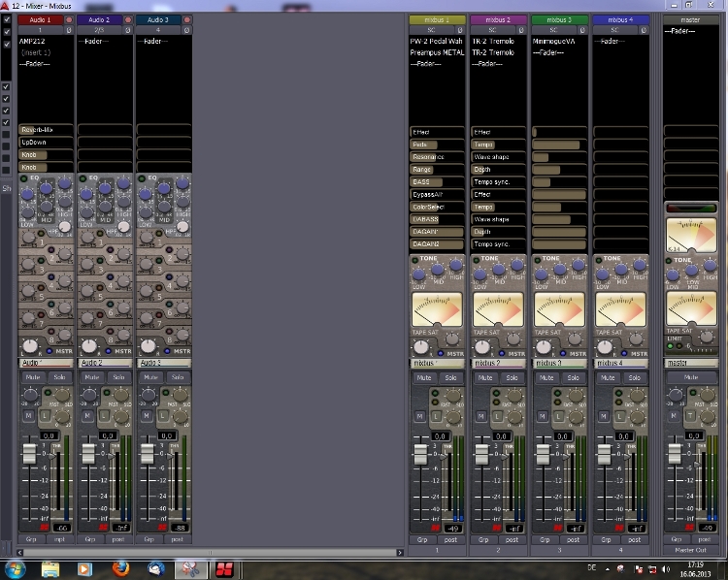Click the mixbus 3 name header button
This screenshot has height=580, width=728.
tap(559, 19)
